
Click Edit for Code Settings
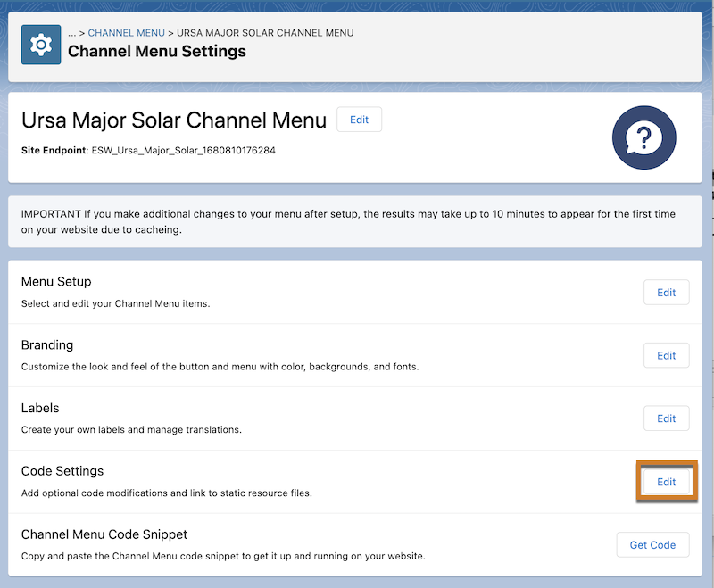click(x=666, y=482)
